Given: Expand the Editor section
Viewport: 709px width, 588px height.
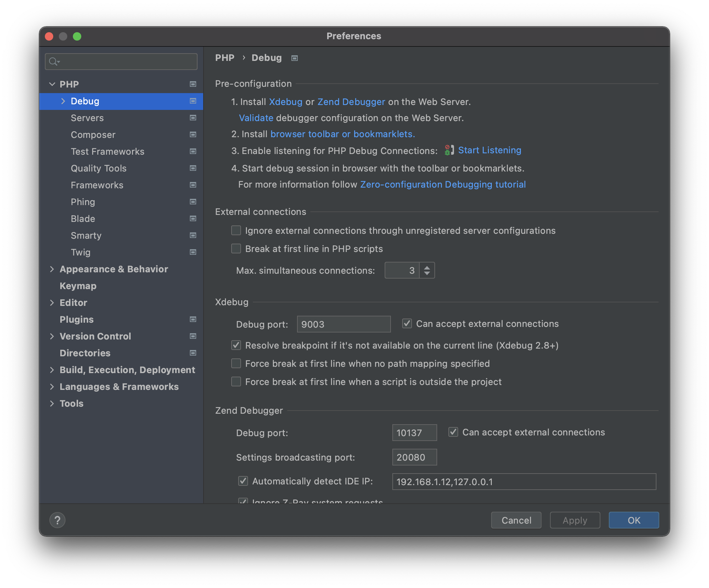Looking at the screenshot, I should [52, 302].
